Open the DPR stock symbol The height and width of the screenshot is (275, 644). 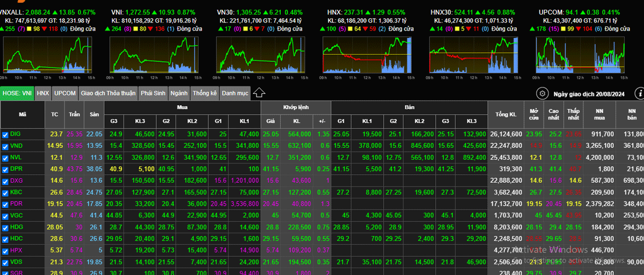16,169
